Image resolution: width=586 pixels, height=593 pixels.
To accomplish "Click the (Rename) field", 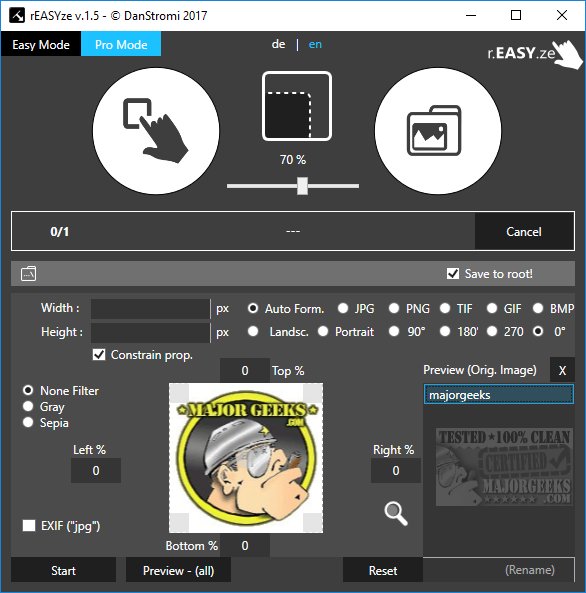I will [x=499, y=570].
